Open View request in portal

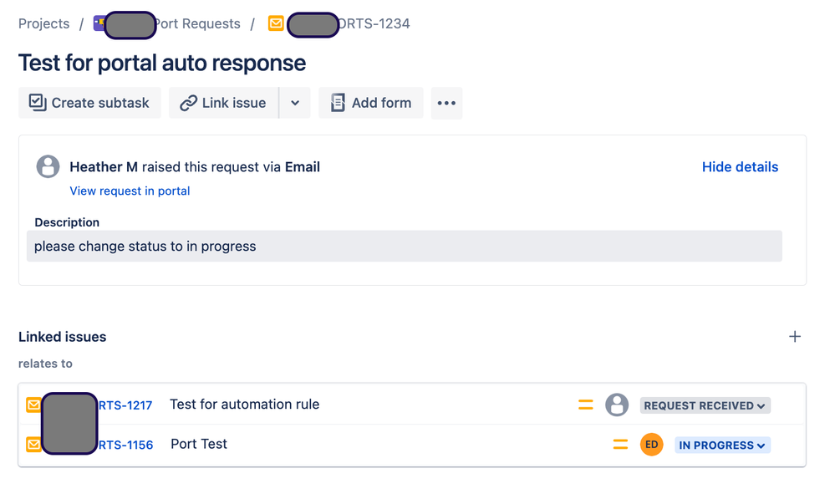[x=130, y=191]
